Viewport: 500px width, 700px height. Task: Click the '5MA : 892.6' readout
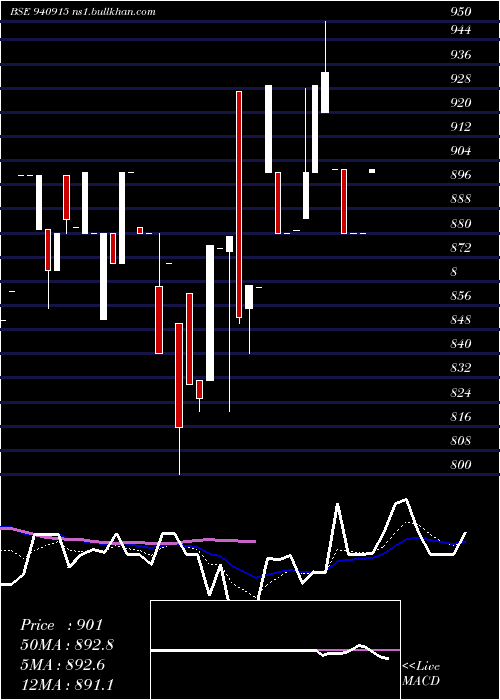pyautogui.click(x=62, y=665)
